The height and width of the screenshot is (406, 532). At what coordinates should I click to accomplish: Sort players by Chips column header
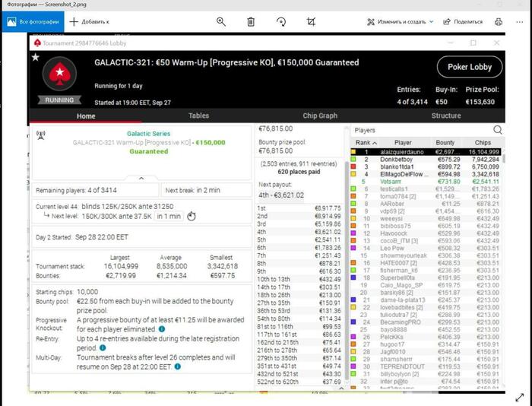(483, 143)
